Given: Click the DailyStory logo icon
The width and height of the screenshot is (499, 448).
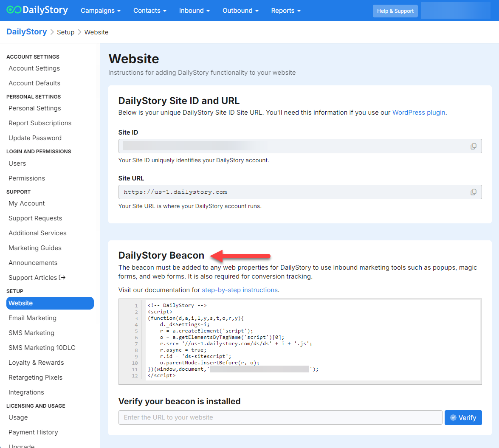Looking at the screenshot, I should point(14,10).
